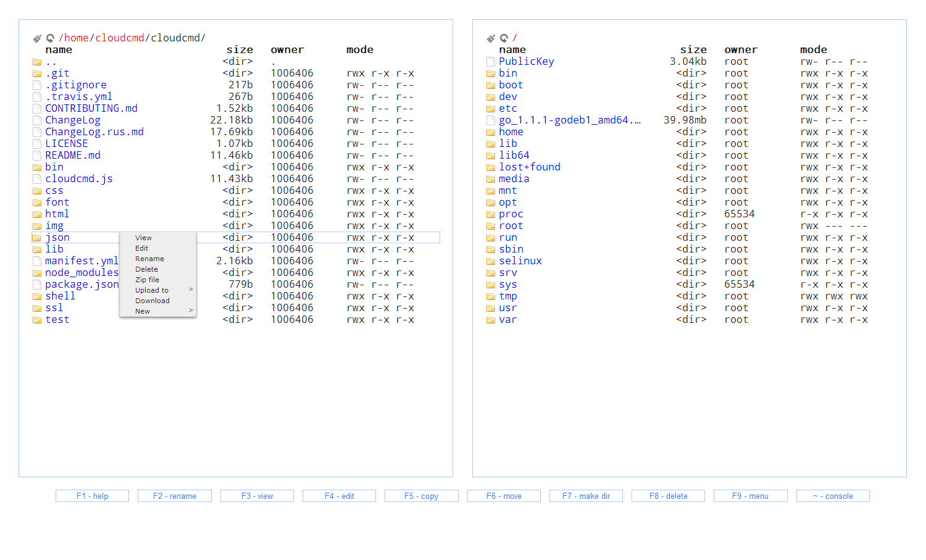
Task: Open the img folder
Action: coord(54,226)
